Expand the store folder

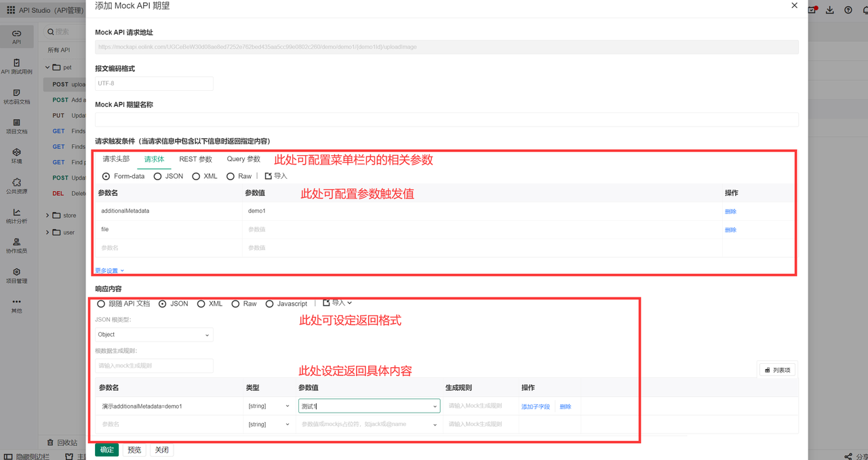[x=47, y=215]
